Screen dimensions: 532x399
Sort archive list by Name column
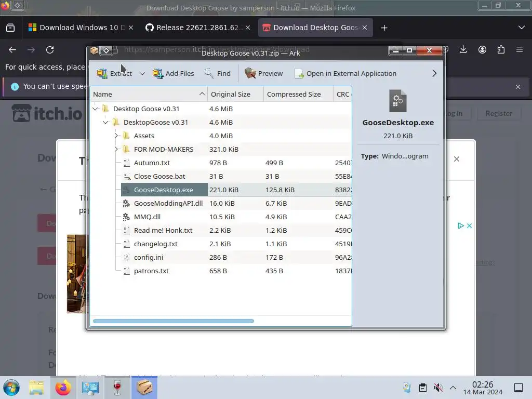pyautogui.click(x=149, y=94)
